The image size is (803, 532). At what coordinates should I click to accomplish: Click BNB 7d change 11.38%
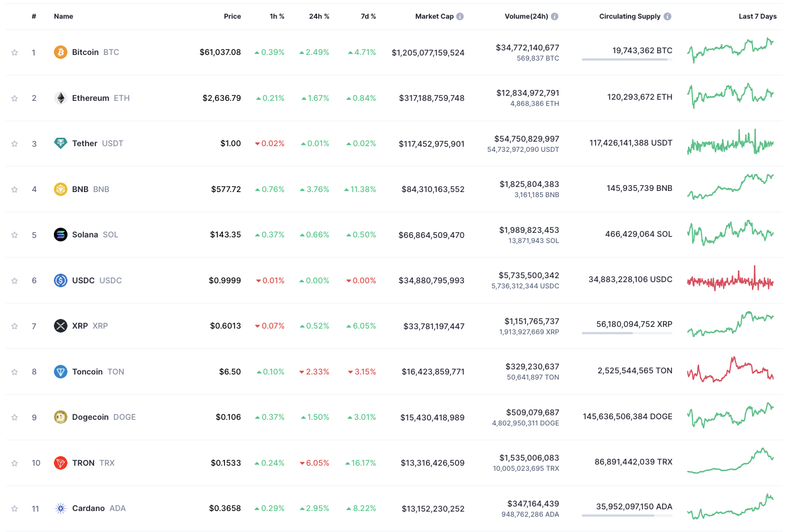coord(360,189)
